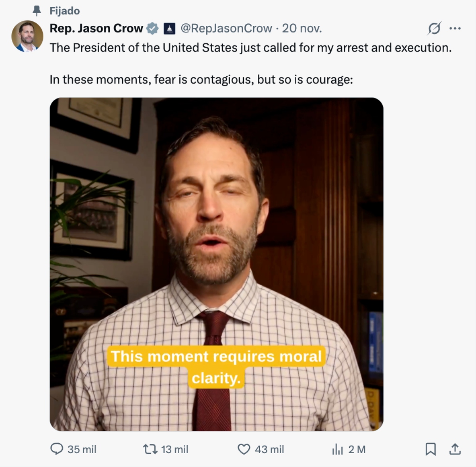Click the Fijado pinned label
This screenshot has height=467, width=476.
pos(65,11)
